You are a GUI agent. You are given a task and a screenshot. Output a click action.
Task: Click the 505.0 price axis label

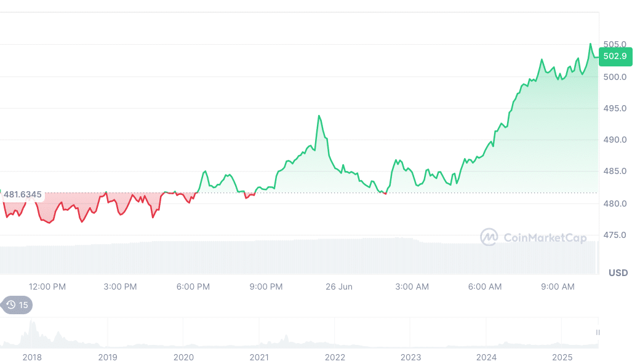615,44
